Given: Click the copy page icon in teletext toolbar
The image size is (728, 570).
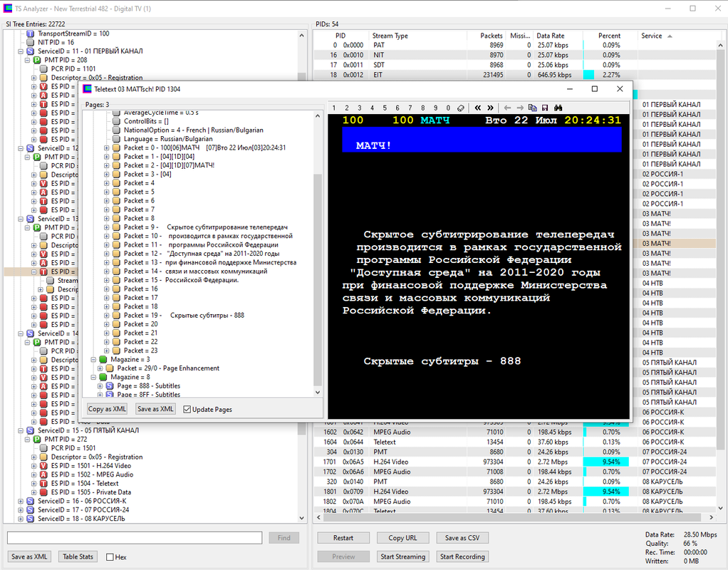Looking at the screenshot, I should click(x=533, y=108).
